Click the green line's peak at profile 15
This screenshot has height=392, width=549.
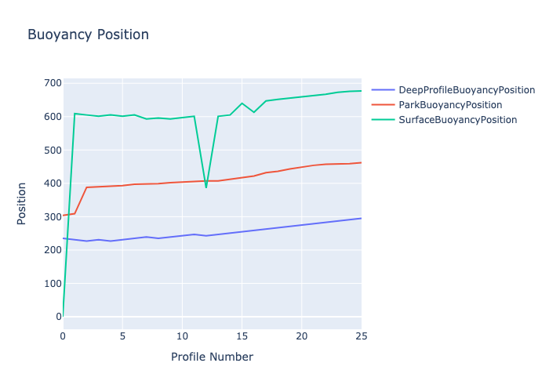pos(242,103)
